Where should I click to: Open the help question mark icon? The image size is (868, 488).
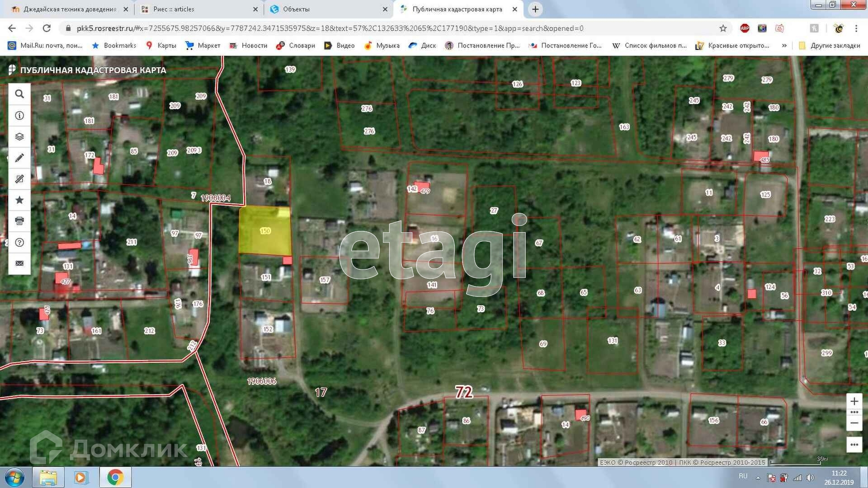pos(19,242)
